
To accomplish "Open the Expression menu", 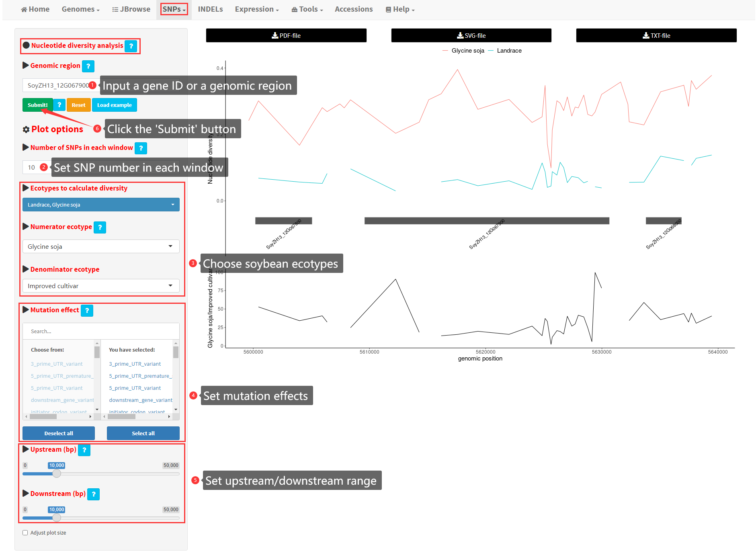I will click(x=256, y=9).
